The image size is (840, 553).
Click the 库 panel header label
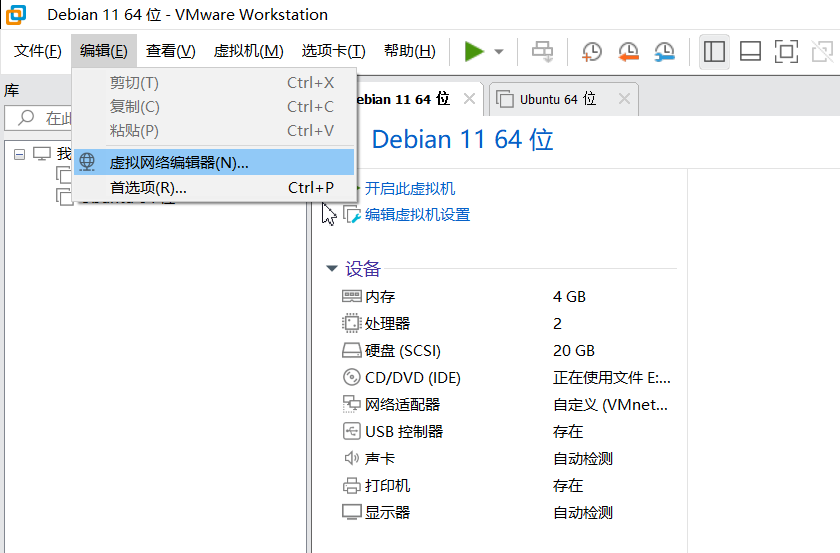[x=12, y=91]
